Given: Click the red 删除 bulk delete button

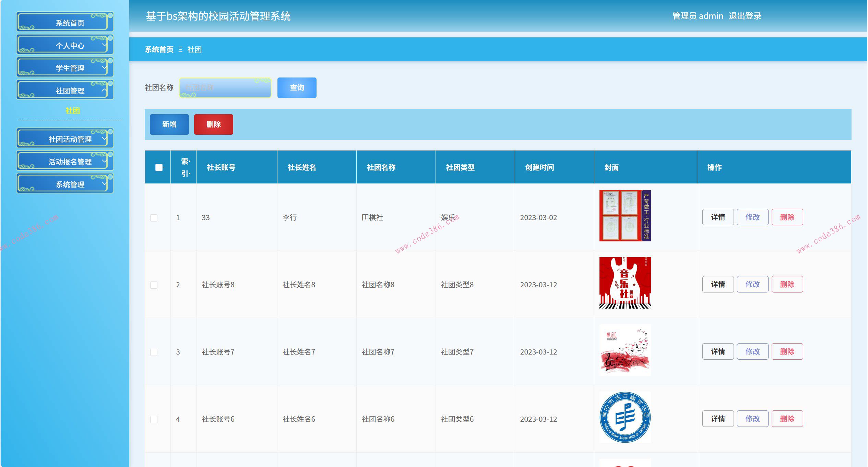Looking at the screenshot, I should (x=213, y=124).
